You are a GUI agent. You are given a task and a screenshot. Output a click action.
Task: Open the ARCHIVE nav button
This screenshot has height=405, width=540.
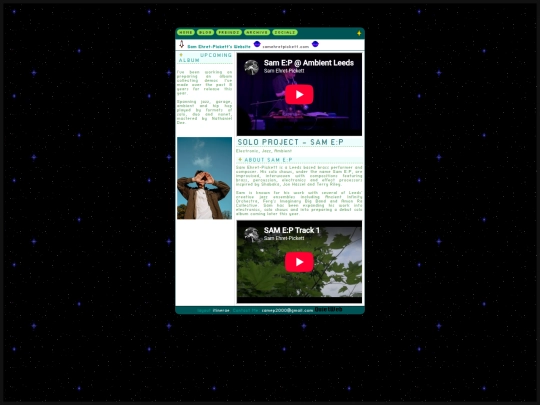257,32
